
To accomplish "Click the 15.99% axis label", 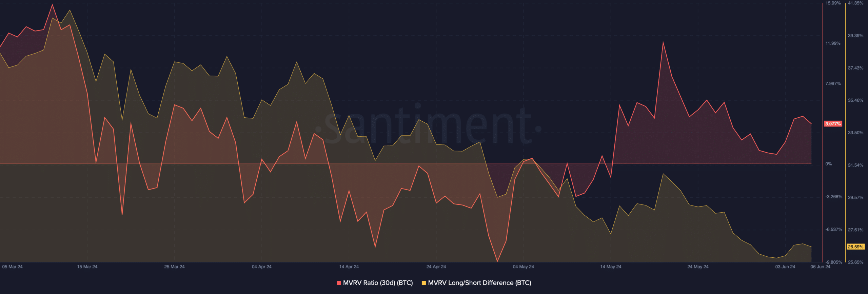I will 833,3.
